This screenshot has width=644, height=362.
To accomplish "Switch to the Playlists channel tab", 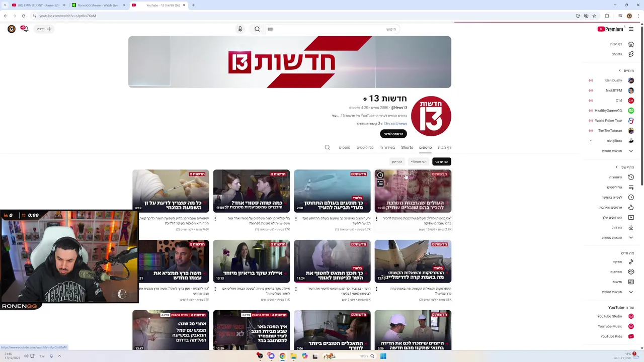I will coord(365,147).
